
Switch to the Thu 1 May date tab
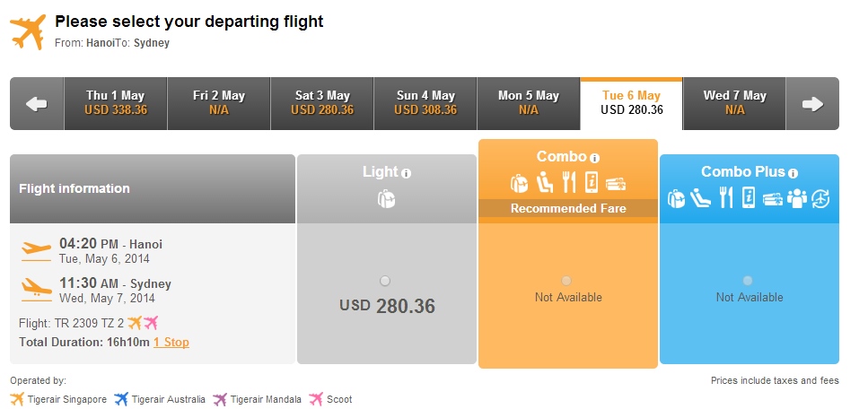[116, 104]
